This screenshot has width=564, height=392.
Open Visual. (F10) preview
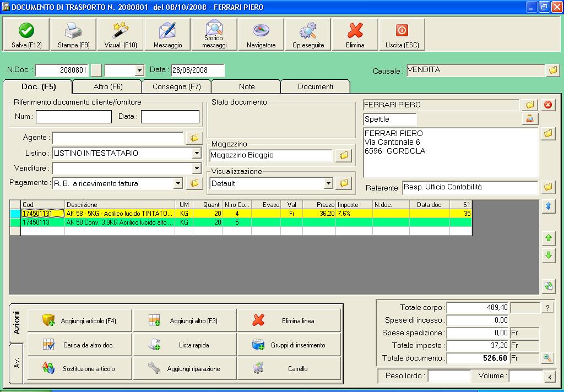coord(121,35)
